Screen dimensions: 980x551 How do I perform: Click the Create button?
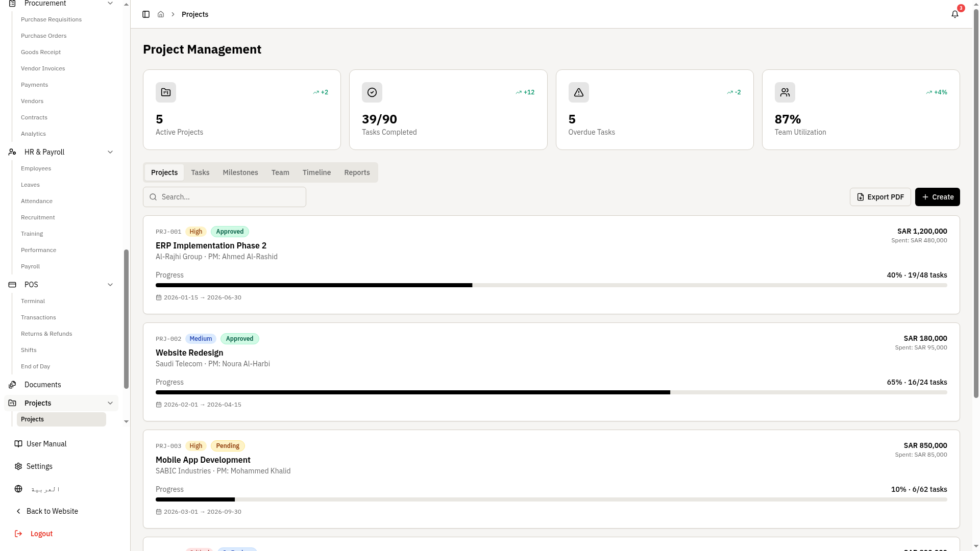tap(937, 197)
